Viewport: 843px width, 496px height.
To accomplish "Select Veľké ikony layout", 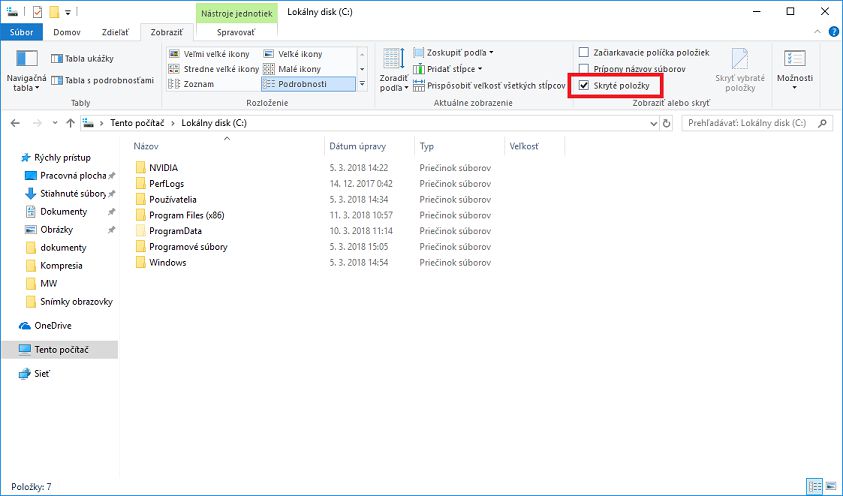I will point(293,54).
